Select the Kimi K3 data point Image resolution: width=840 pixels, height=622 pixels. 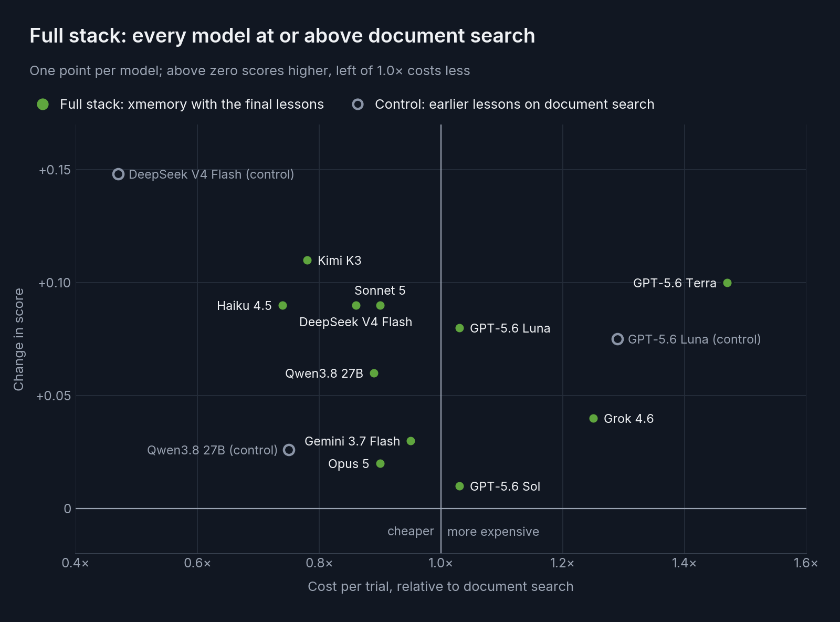(x=308, y=261)
